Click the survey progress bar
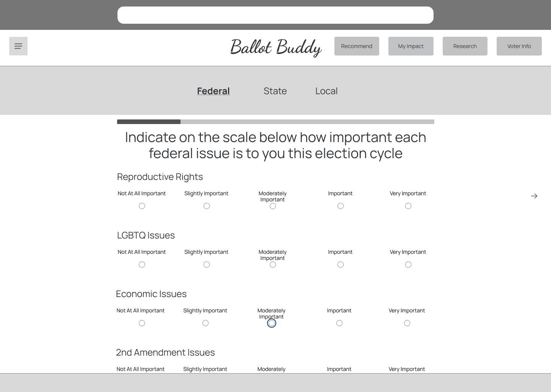The image size is (551, 392). tap(275, 122)
